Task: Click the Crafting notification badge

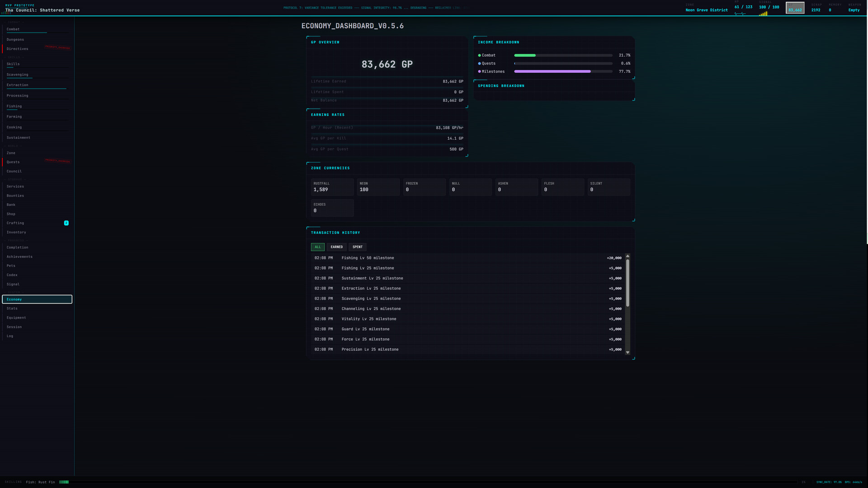Action: [66, 223]
